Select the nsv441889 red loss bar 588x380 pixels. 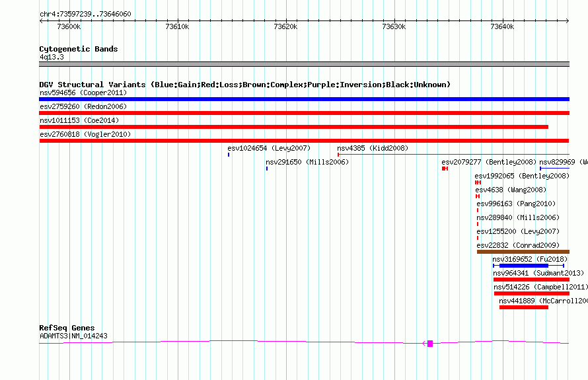tap(524, 307)
